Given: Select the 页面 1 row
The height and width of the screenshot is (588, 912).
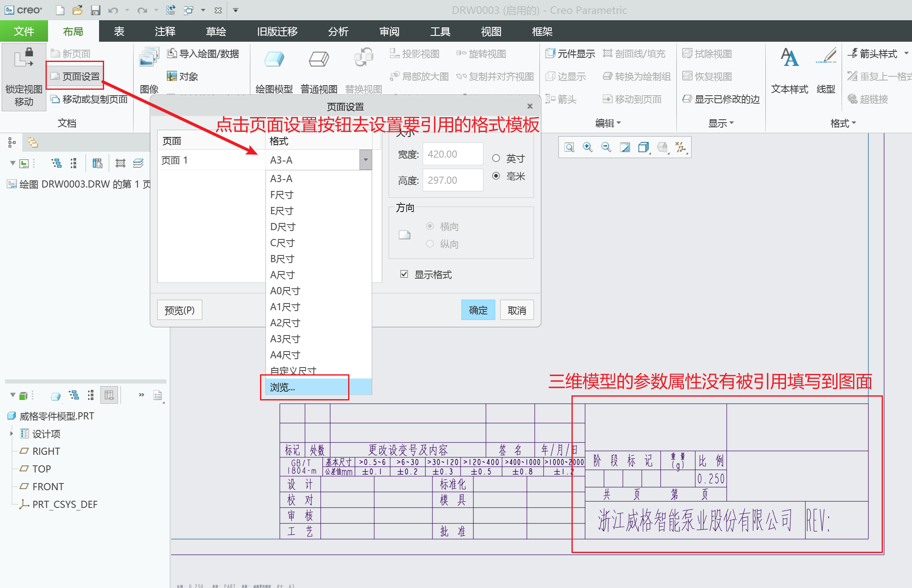Looking at the screenshot, I should 211,160.
